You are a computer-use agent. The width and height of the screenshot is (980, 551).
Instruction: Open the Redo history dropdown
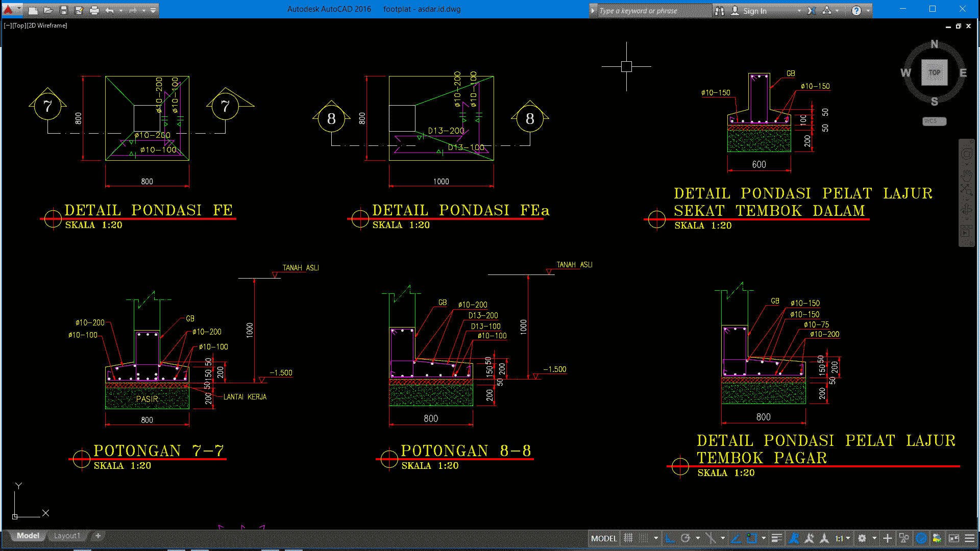pos(144,10)
